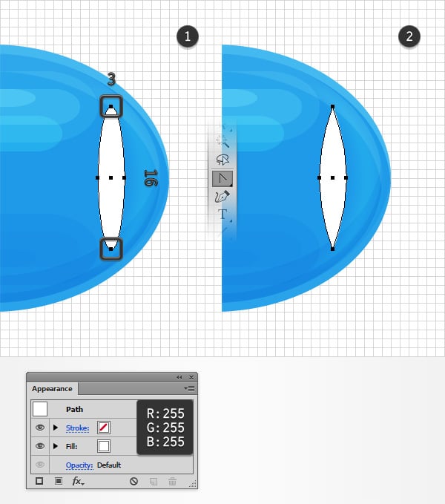This screenshot has width=445, height=504.
Task: Click Add New Stroke icon in Appearance panel
Action: point(39,481)
